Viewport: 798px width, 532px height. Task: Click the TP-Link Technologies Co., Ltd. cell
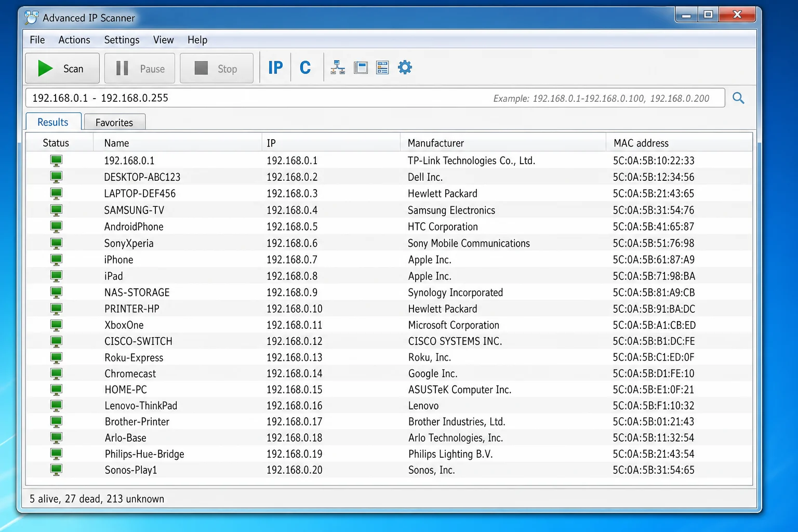tap(471, 161)
